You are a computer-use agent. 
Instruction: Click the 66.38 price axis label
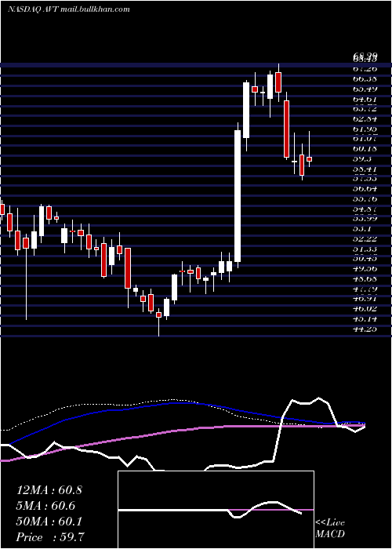365,79
